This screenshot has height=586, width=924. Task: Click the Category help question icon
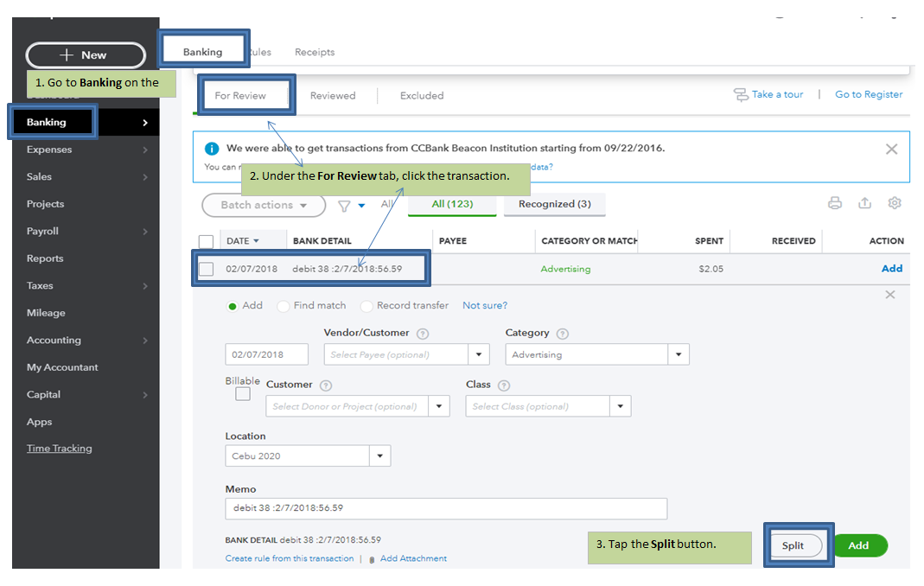coord(563,334)
